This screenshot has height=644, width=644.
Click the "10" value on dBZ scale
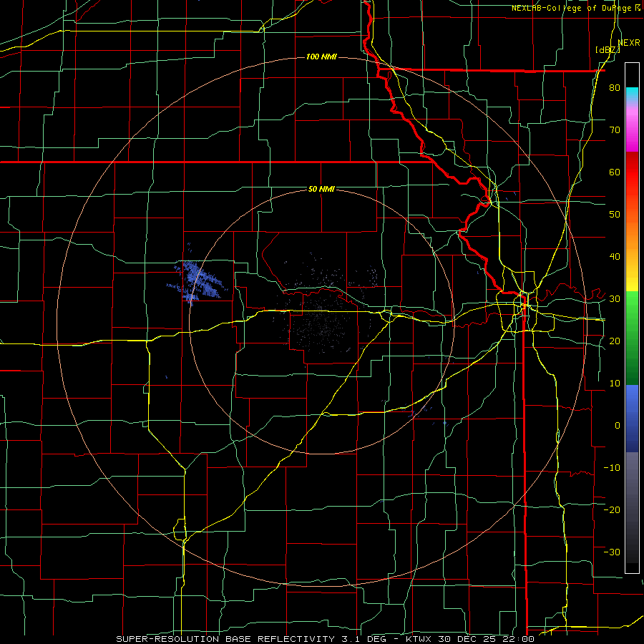pyautogui.click(x=615, y=384)
